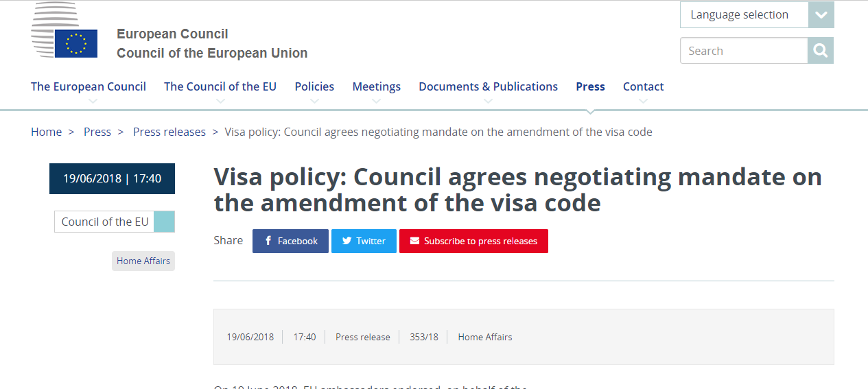Click the light blue Council color block
The image size is (868, 389).
(x=165, y=222)
